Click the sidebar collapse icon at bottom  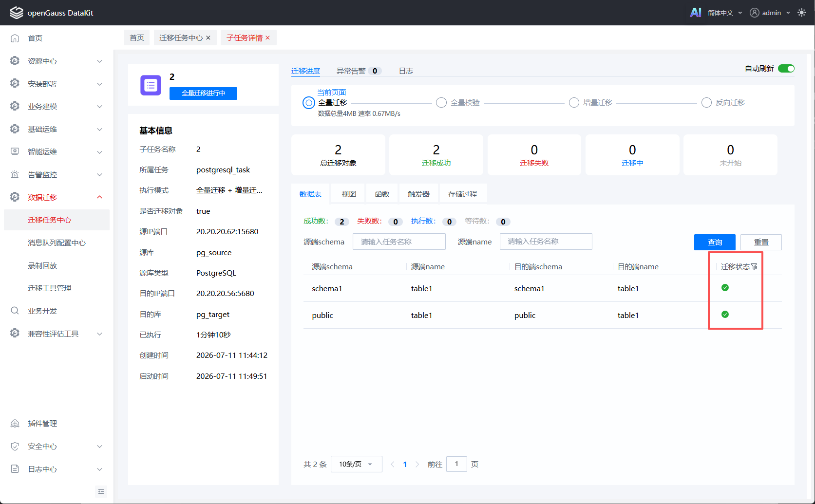coord(101,491)
